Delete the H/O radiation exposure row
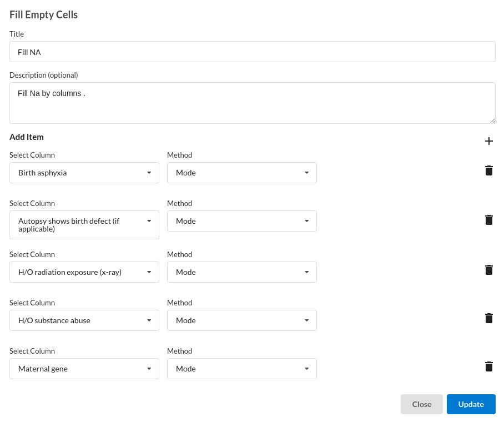Image resolution: width=504 pixels, height=432 pixels. coord(488,270)
